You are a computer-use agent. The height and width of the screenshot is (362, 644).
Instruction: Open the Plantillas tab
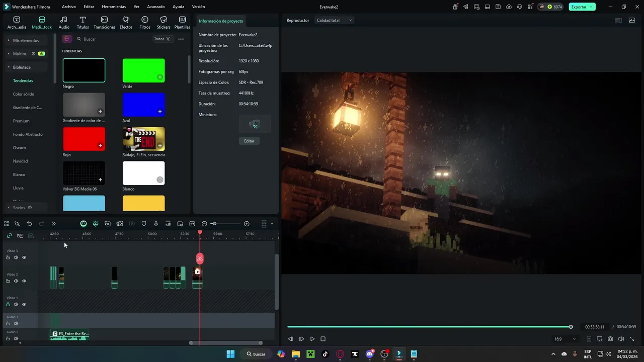(x=182, y=23)
